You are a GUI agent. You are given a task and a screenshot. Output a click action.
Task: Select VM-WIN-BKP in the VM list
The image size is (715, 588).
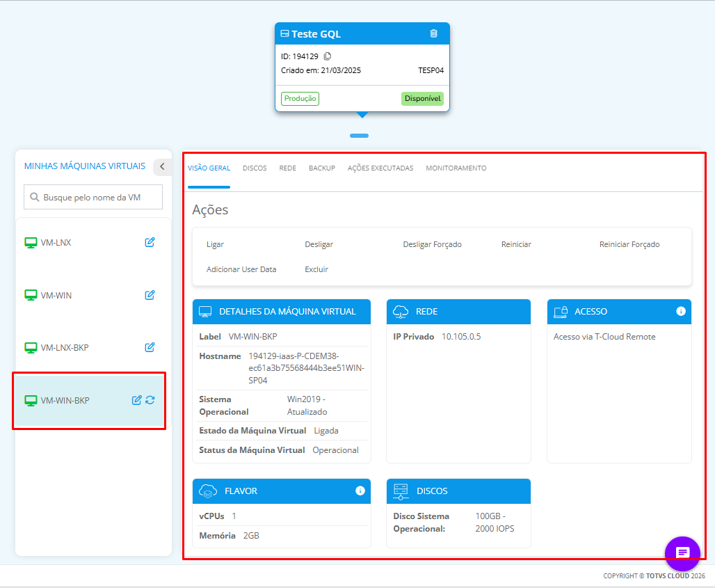[x=89, y=401]
